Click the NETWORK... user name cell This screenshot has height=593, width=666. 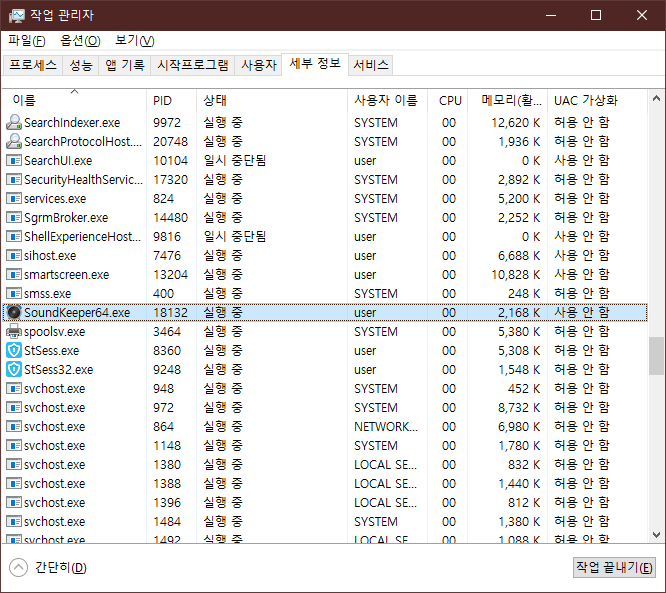coord(386,426)
